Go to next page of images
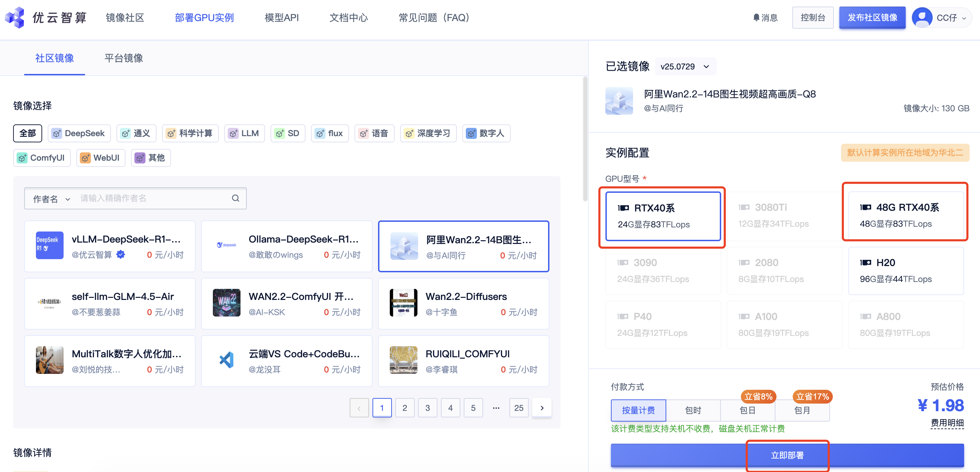The image size is (980, 472). pos(542,408)
